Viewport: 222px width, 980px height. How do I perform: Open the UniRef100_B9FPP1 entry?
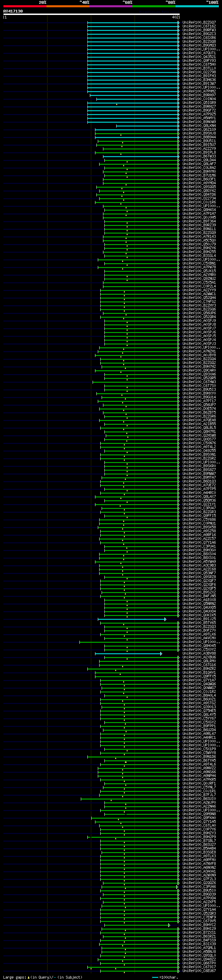[199, 726]
